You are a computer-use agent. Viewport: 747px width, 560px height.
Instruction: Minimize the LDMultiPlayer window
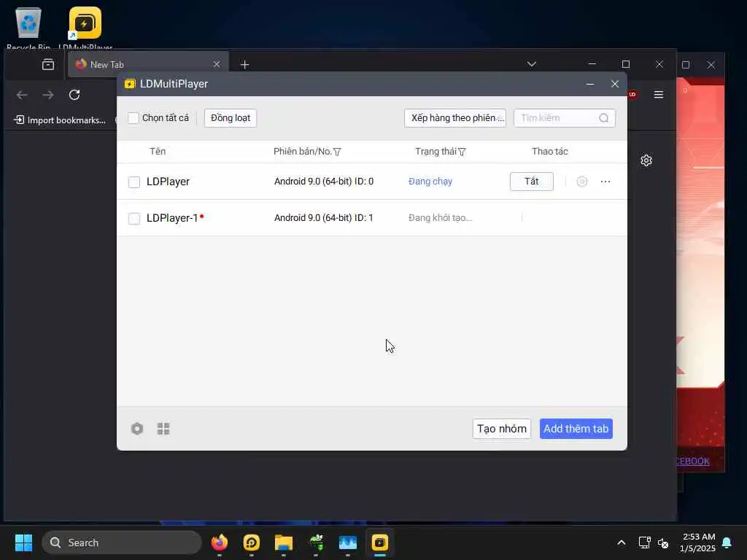click(x=589, y=84)
